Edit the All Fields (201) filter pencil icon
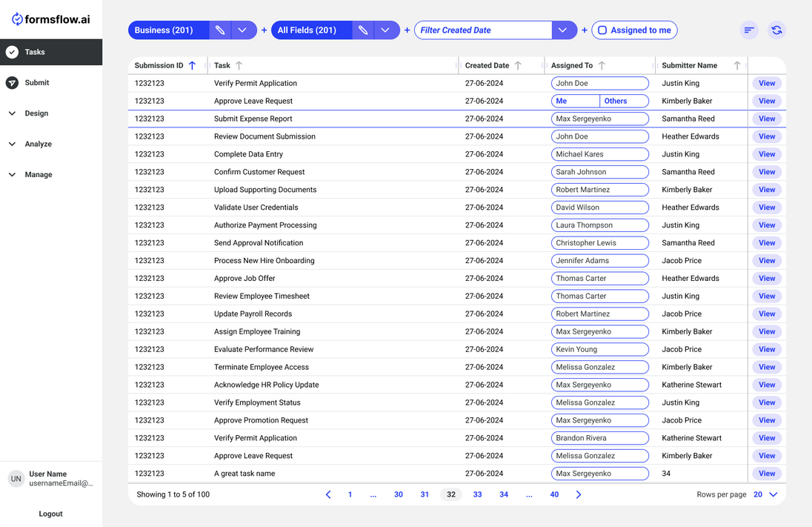This screenshot has height=527, width=812. coord(363,30)
